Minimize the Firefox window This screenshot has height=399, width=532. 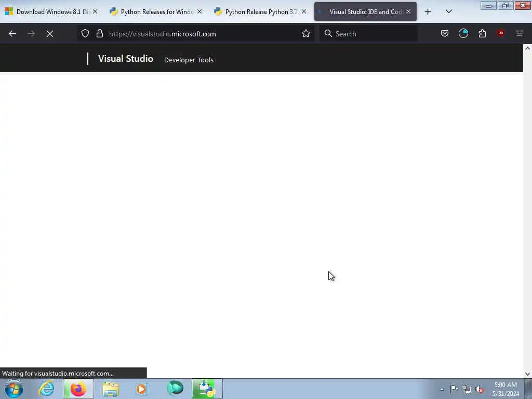point(488,6)
